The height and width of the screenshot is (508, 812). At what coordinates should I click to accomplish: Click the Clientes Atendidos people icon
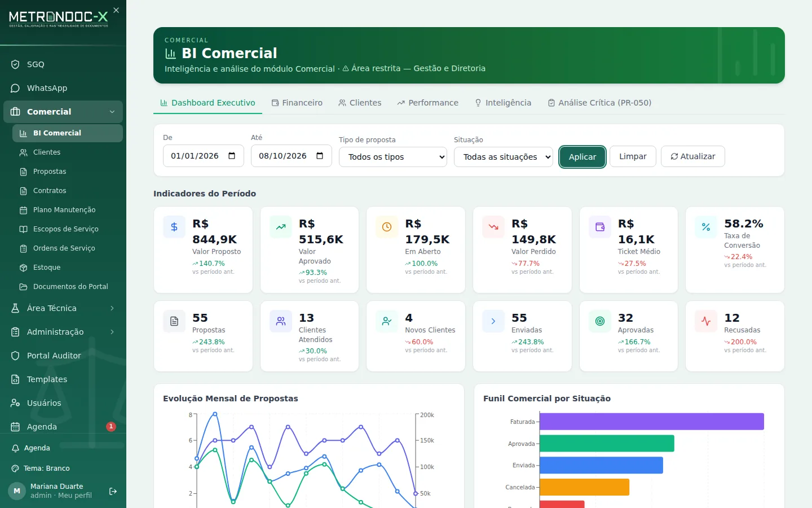281,321
